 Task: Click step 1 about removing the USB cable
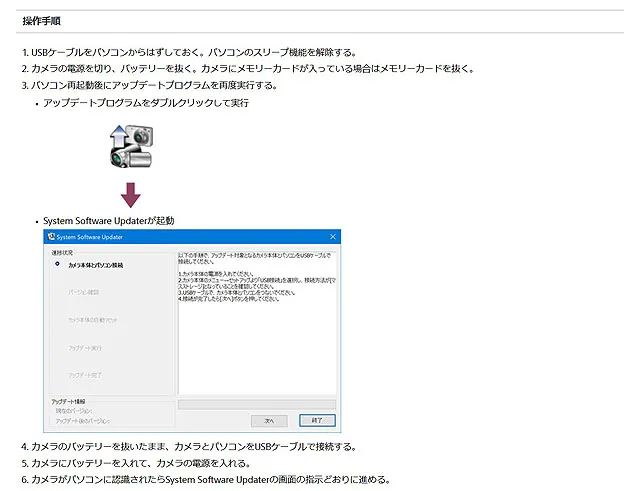[189, 52]
